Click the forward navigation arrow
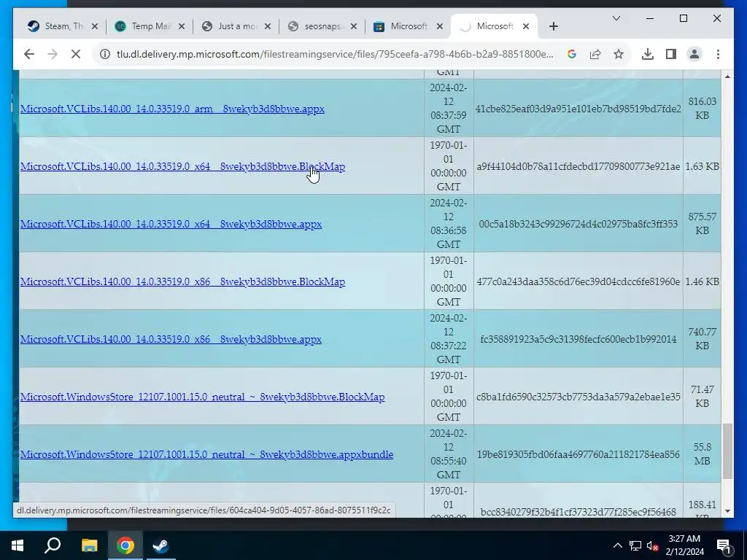The width and height of the screenshot is (747, 560). click(x=53, y=54)
